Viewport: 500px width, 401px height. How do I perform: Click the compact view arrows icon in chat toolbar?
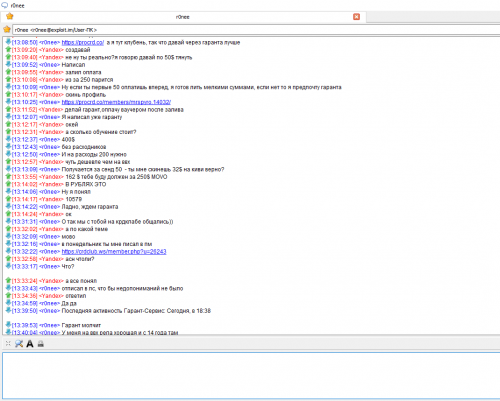[x=8, y=343]
